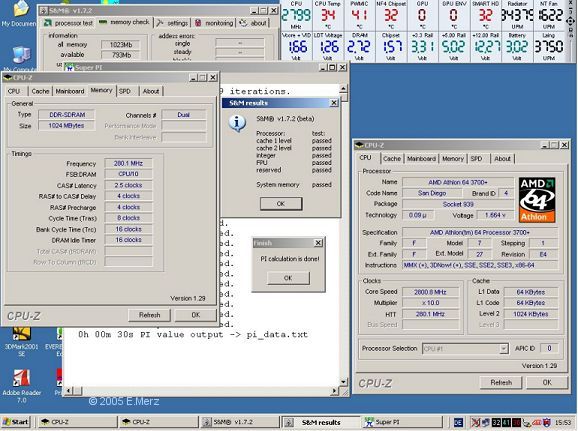This screenshot has height=431, width=578.
Task: Click OK in left CPU-Z Memory window
Action: [196, 315]
